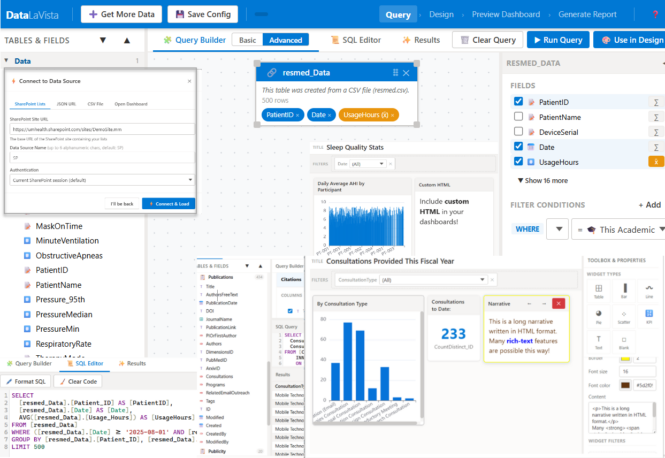The image size is (665, 458).
Task: Click Font size input field
Action: [x=637, y=371]
